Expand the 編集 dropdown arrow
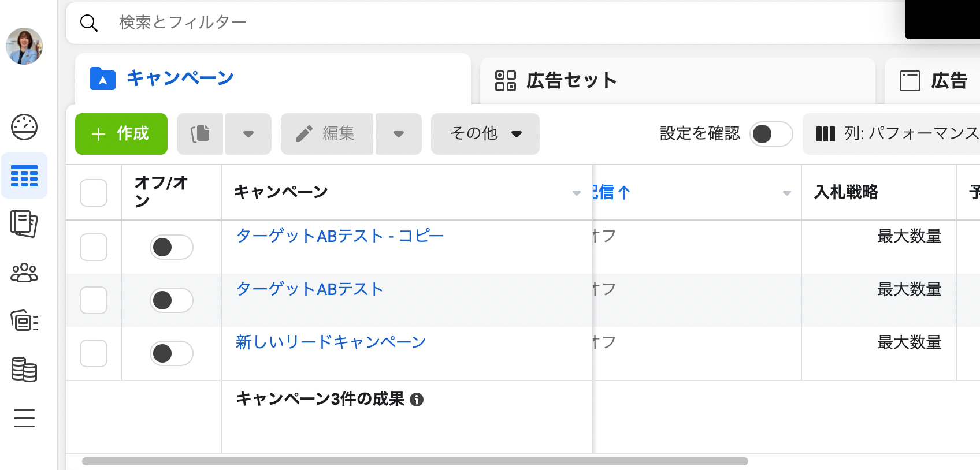 tap(399, 134)
